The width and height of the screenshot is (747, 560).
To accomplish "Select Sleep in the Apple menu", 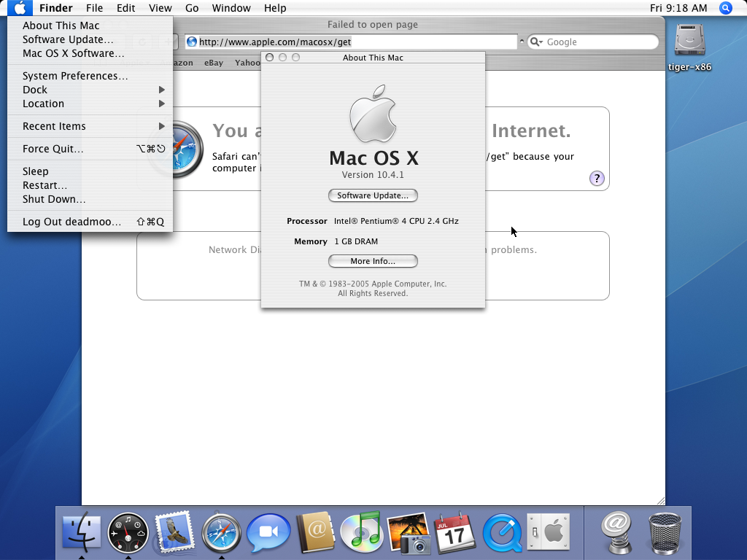I will pyautogui.click(x=90, y=171).
